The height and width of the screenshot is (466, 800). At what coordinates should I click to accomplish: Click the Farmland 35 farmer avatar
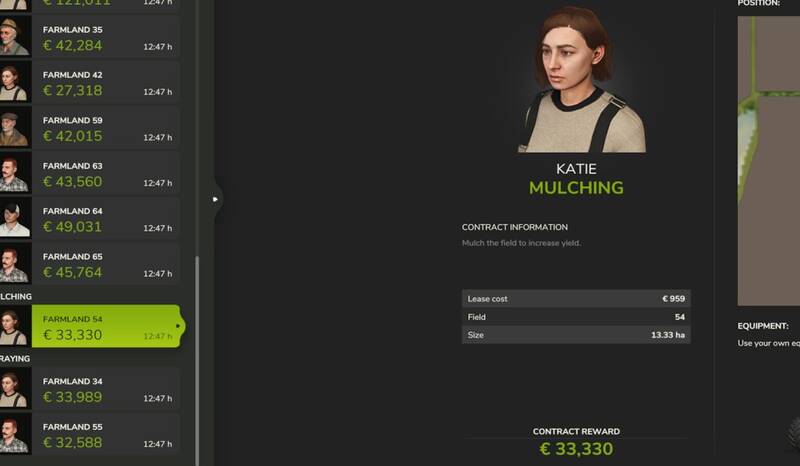15,37
